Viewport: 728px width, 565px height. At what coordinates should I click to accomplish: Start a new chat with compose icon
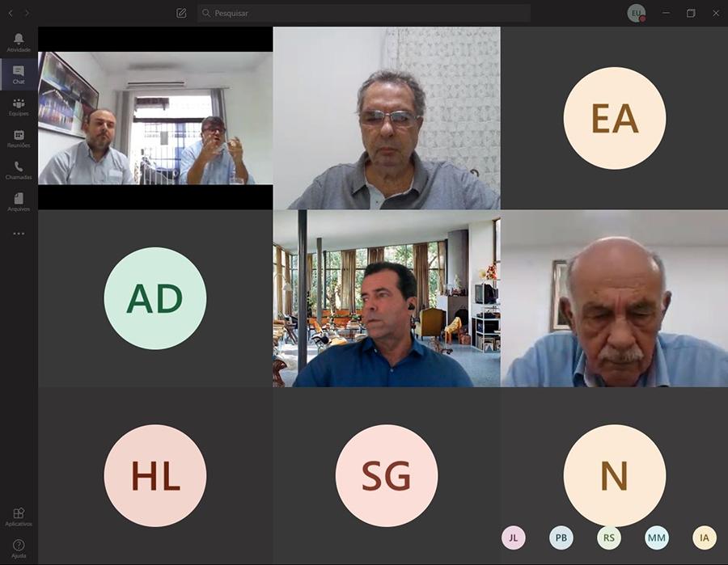[181, 13]
